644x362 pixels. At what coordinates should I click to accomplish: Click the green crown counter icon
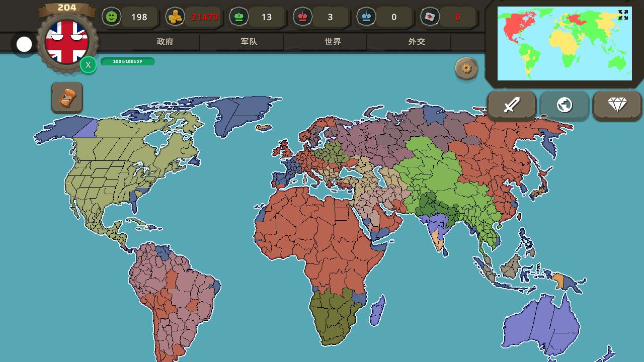[238, 17]
